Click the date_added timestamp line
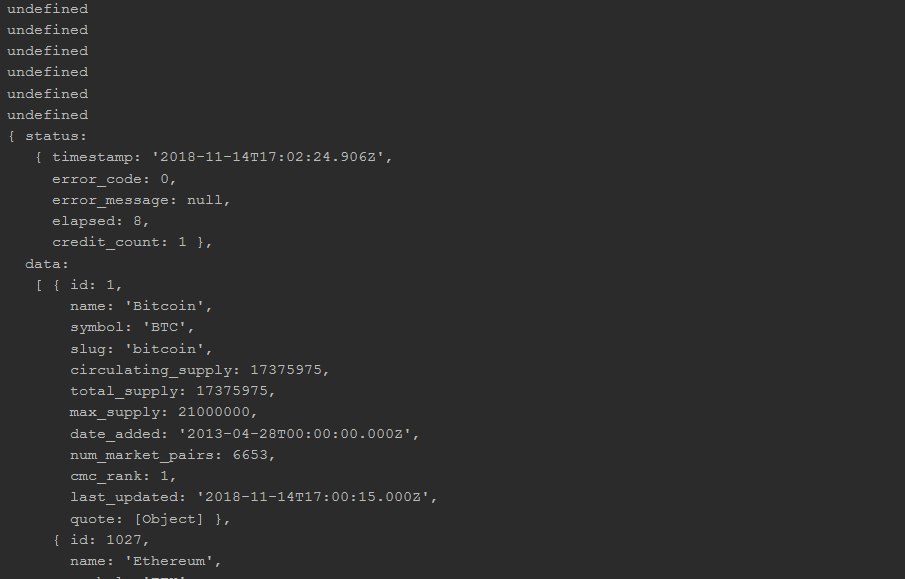Viewport: 905px width, 579px height. pos(243,433)
